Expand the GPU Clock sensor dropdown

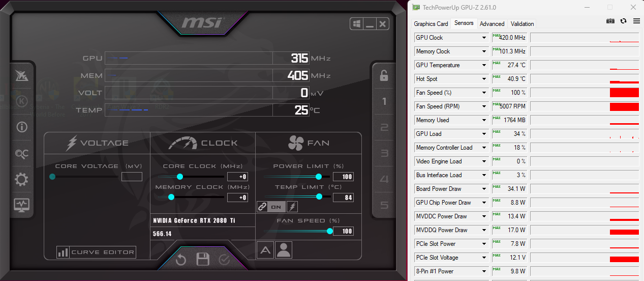coord(484,38)
